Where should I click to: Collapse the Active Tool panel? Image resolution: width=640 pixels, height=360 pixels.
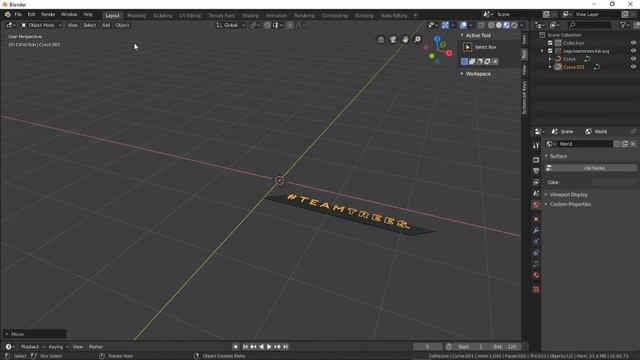point(462,36)
